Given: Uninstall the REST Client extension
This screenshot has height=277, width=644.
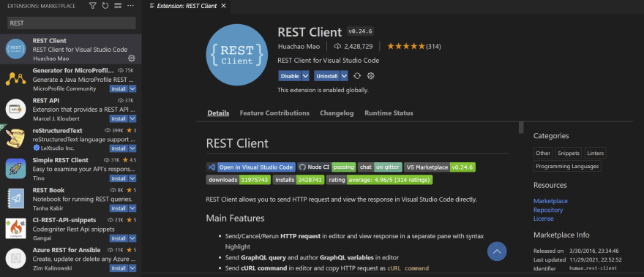Looking at the screenshot, I should [327, 76].
